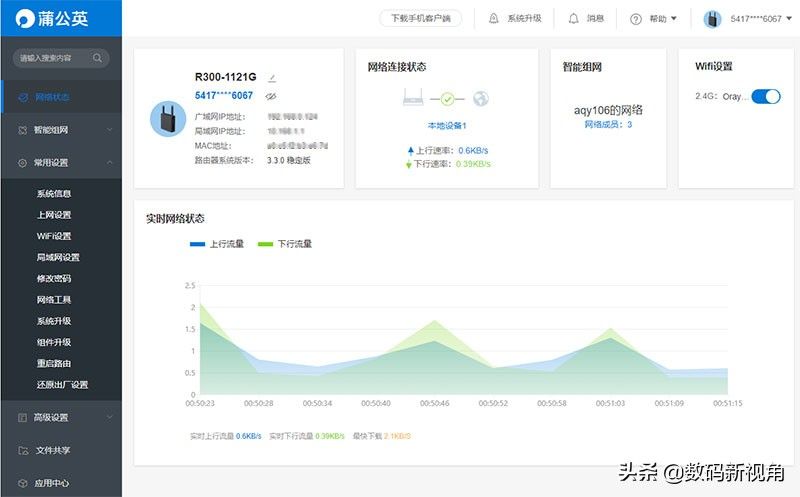
Task: Open 系统升级 link in top bar
Action: click(x=524, y=18)
